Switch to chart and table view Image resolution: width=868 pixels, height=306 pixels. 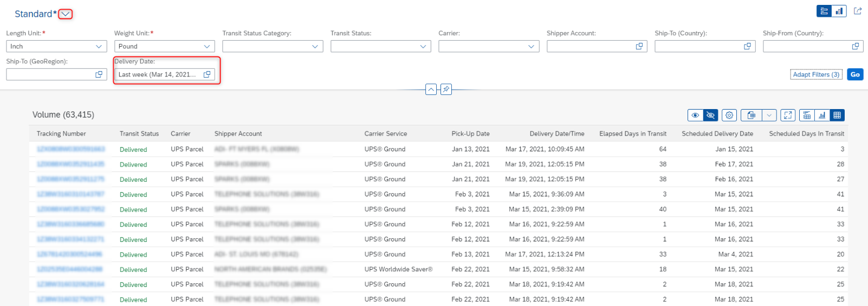(807, 115)
